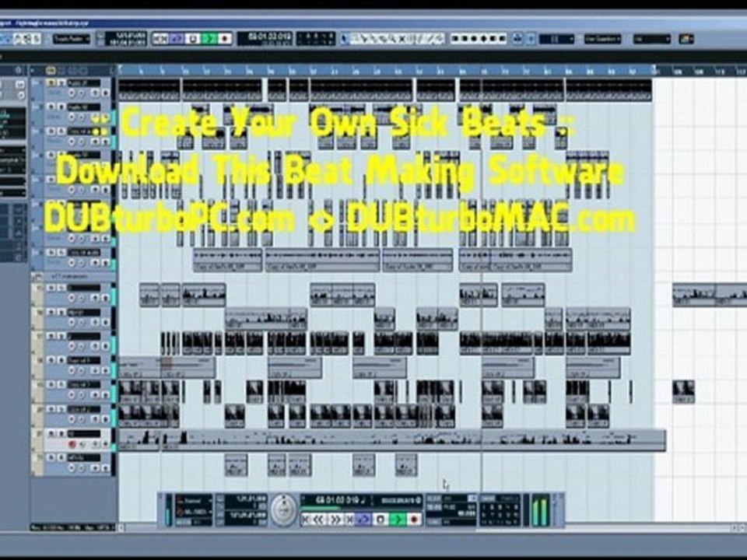The image size is (747, 560).
Task: Disable the red record-enable on second-to-last track
Action: tap(72, 444)
